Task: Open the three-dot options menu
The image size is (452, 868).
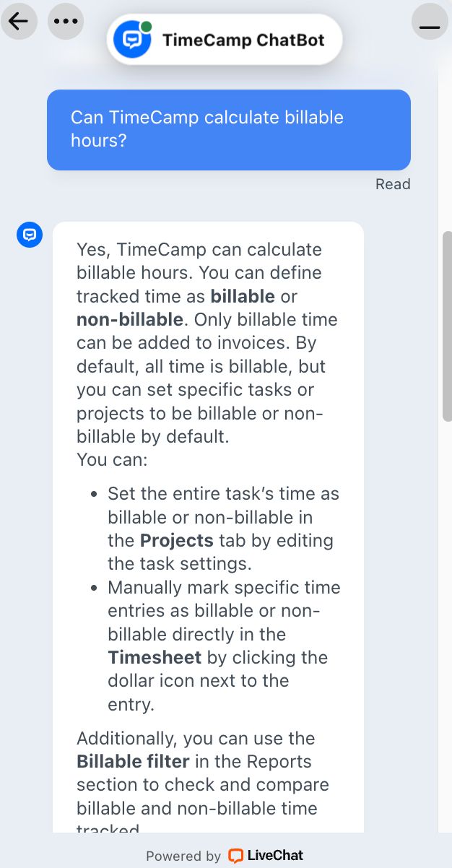Action: (66, 21)
